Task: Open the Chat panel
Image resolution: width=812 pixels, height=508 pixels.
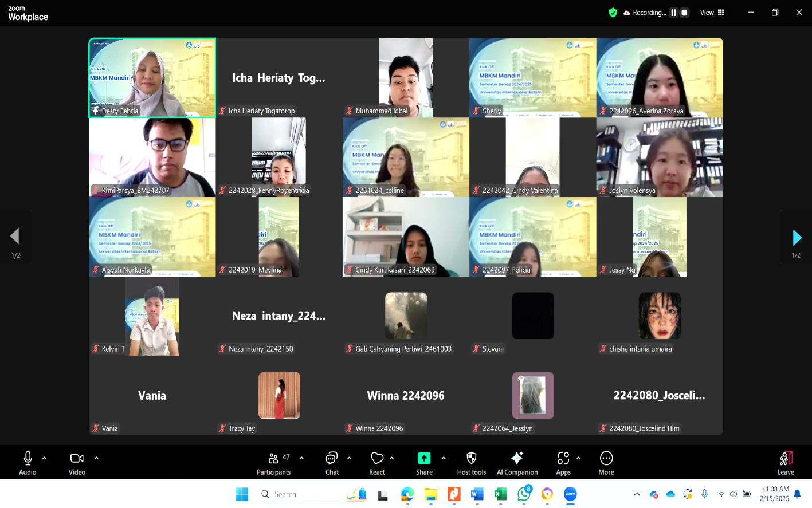Action: pyautogui.click(x=331, y=463)
